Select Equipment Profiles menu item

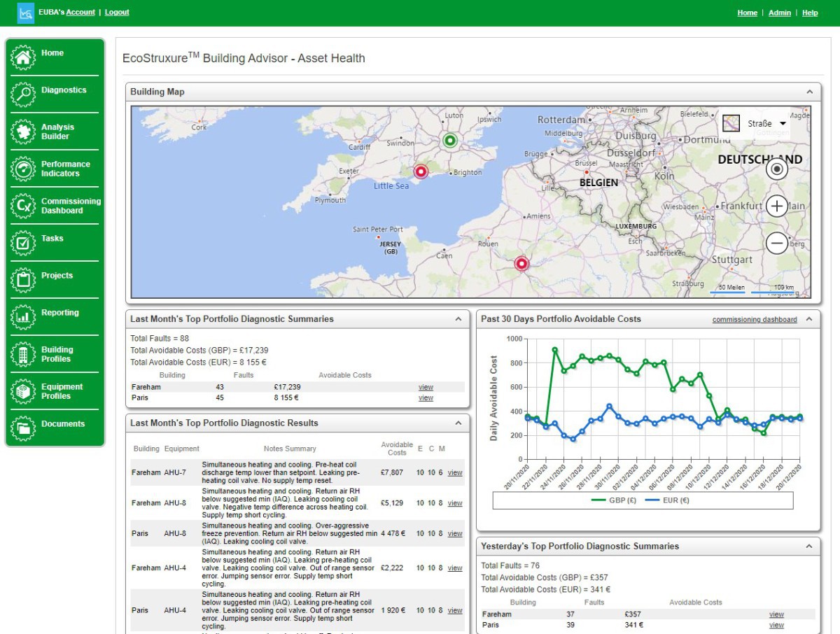62,391
